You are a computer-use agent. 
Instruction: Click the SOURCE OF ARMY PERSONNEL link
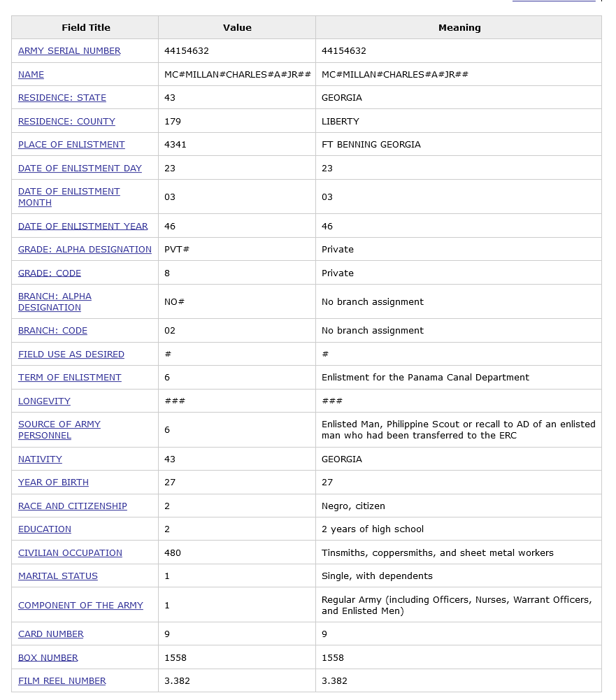click(x=59, y=424)
